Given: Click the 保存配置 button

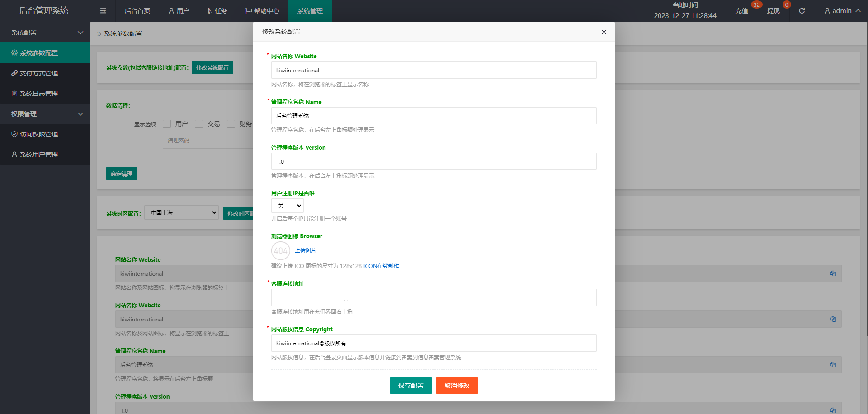Looking at the screenshot, I should pos(410,386).
